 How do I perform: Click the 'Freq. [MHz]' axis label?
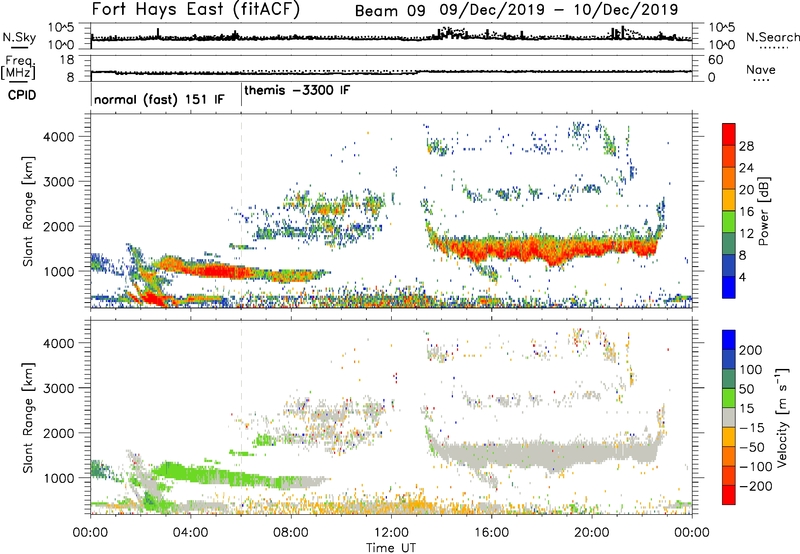[x=18, y=68]
